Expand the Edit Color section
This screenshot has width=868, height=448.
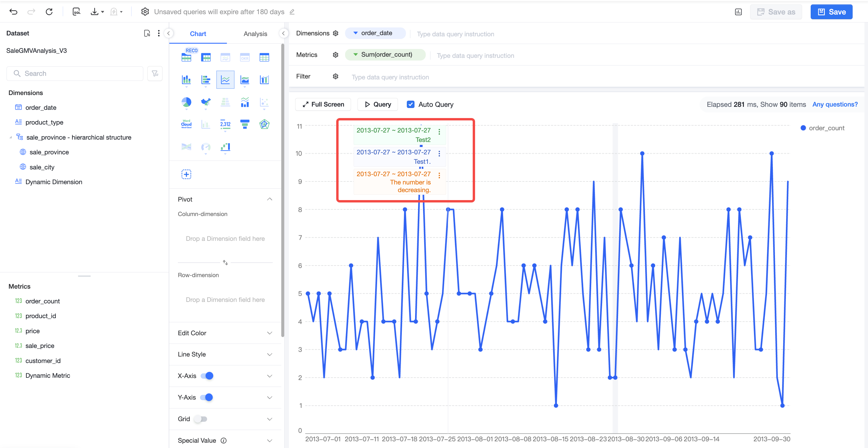(x=225, y=333)
